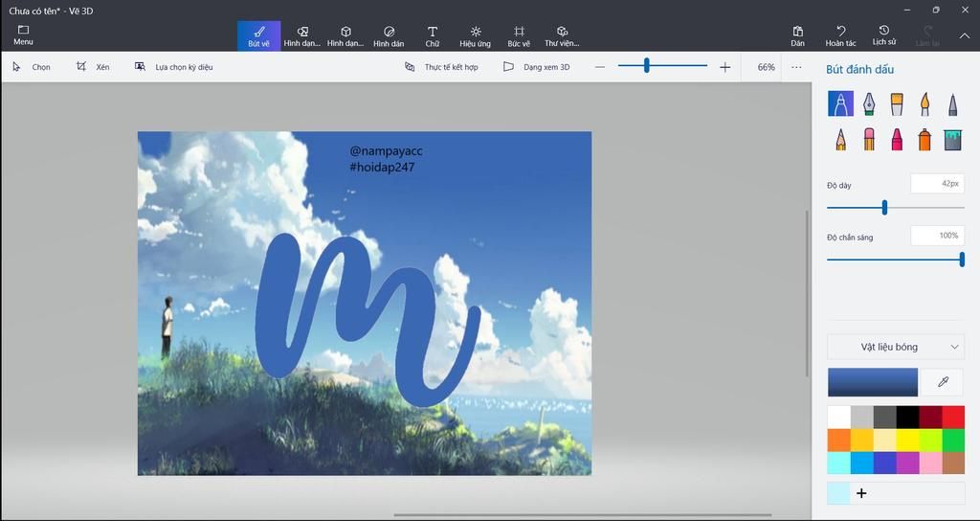Add a new custom color with plus
Viewport: 980px width, 521px height.
pyautogui.click(x=861, y=493)
